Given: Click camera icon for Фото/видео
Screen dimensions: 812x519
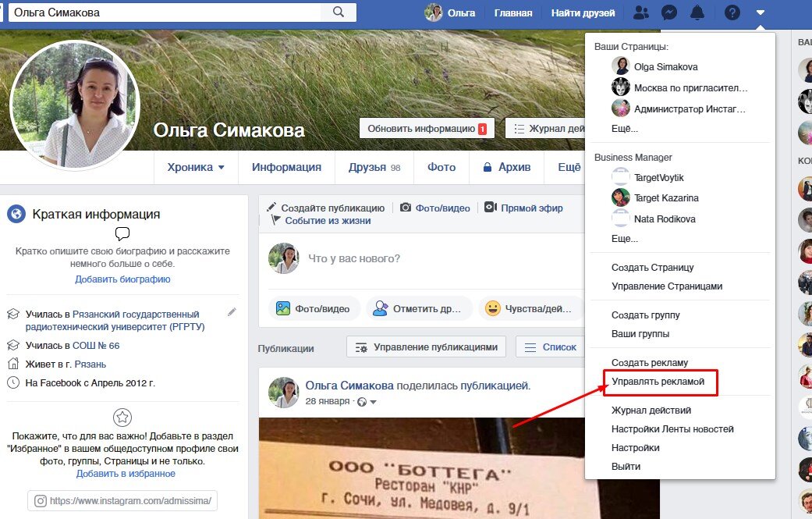Looking at the screenshot, I should point(406,207).
